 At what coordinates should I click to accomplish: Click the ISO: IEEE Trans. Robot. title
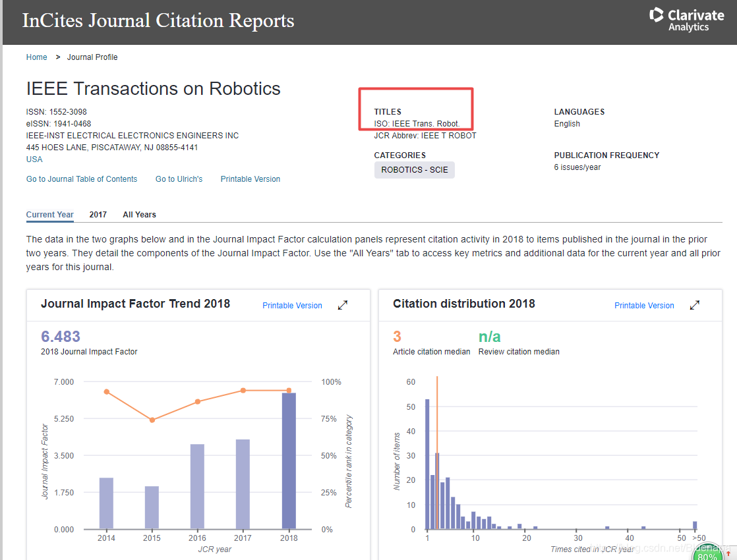417,124
